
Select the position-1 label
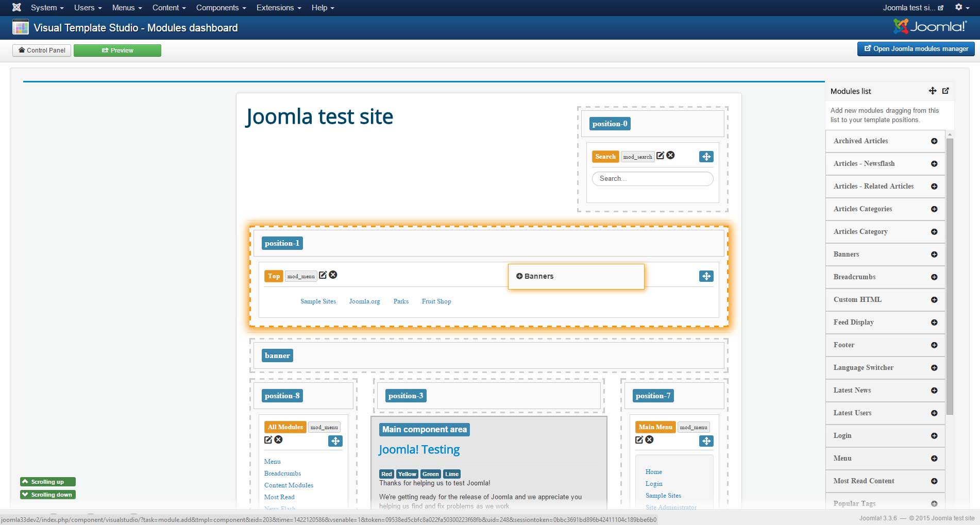coord(282,243)
